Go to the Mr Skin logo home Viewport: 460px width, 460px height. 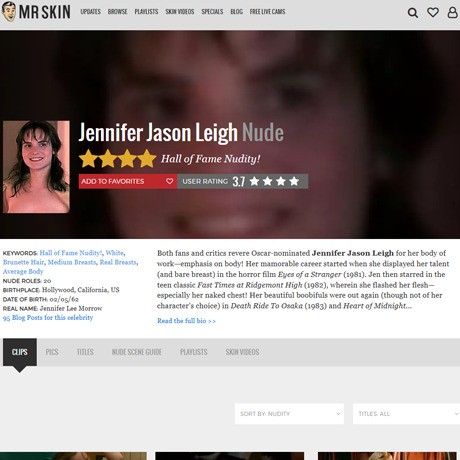pos(36,12)
